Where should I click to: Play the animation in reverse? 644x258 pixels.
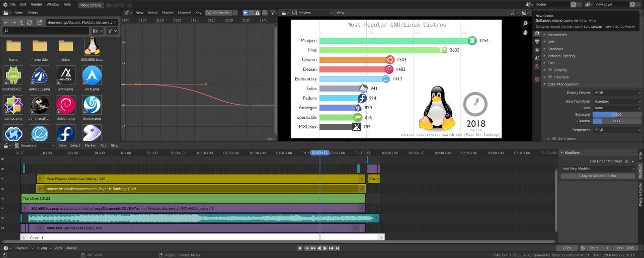(319, 248)
